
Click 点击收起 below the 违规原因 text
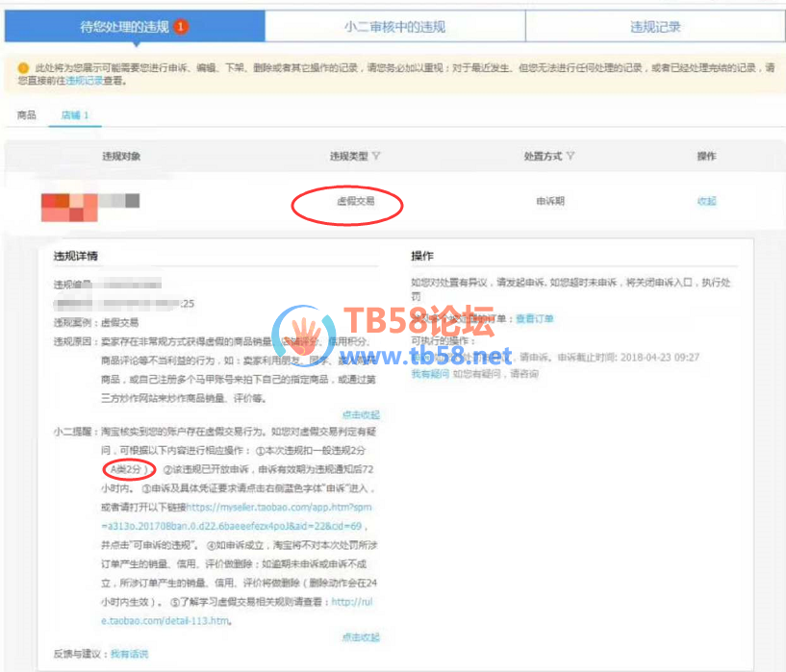pyautogui.click(x=361, y=414)
